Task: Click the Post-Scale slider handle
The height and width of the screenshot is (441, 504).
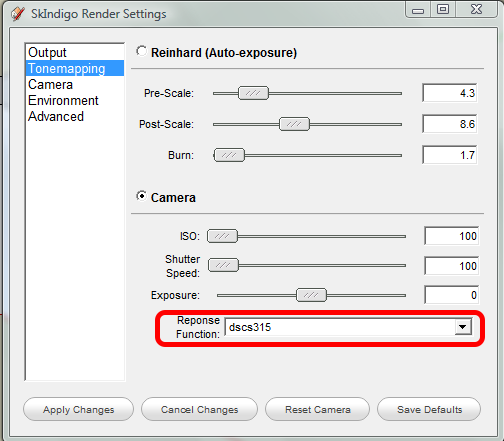Action: coord(294,124)
